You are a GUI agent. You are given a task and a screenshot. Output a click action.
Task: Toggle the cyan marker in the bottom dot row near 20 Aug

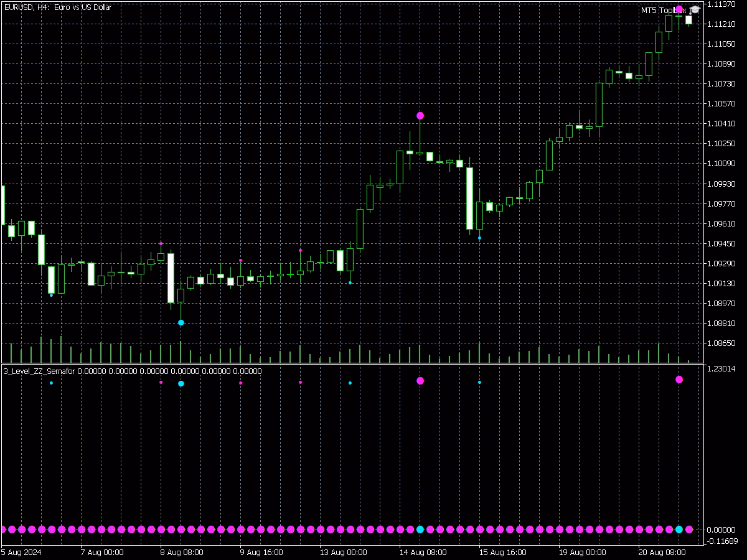click(x=678, y=528)
